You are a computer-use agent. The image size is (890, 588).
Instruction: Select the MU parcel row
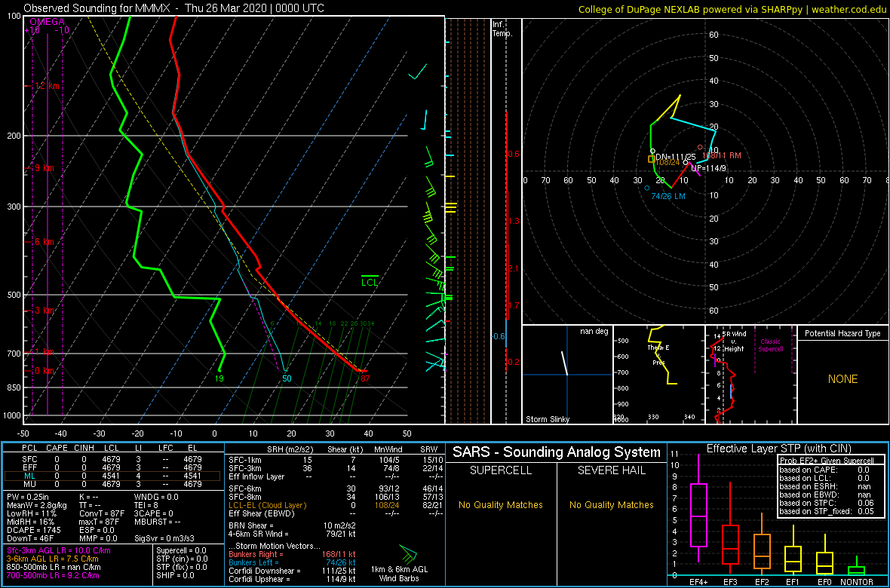point(114,484)
